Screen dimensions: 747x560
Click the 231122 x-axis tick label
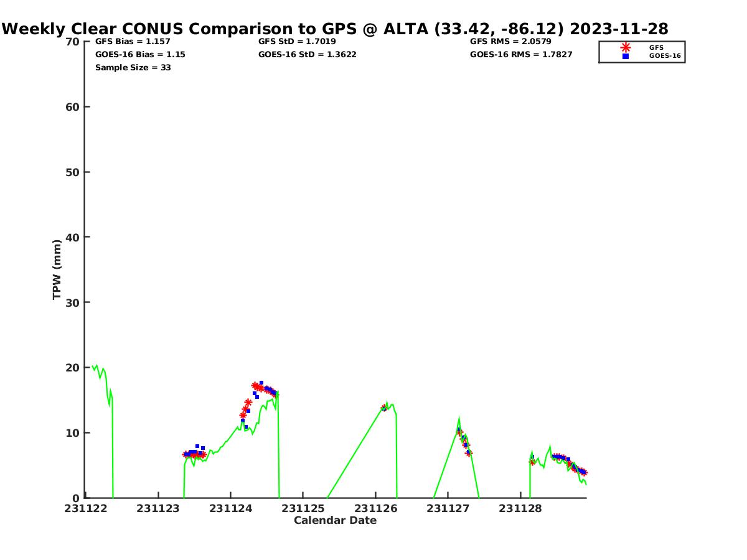pos(86,508)
